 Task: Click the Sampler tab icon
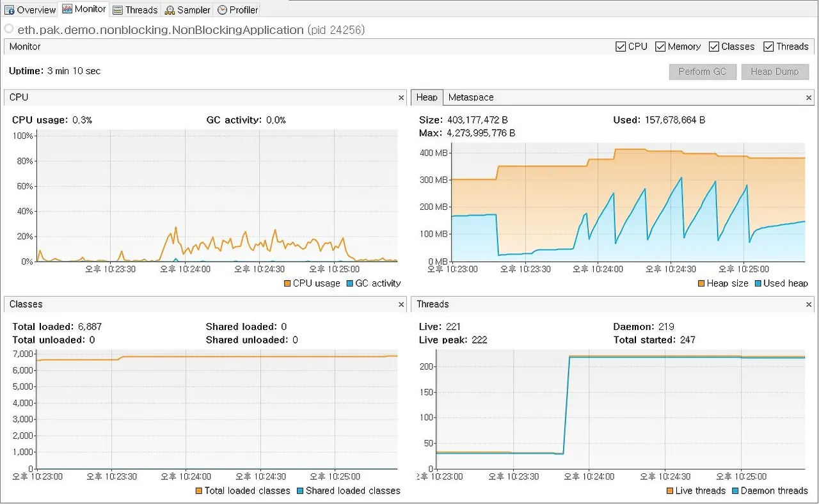170,10
